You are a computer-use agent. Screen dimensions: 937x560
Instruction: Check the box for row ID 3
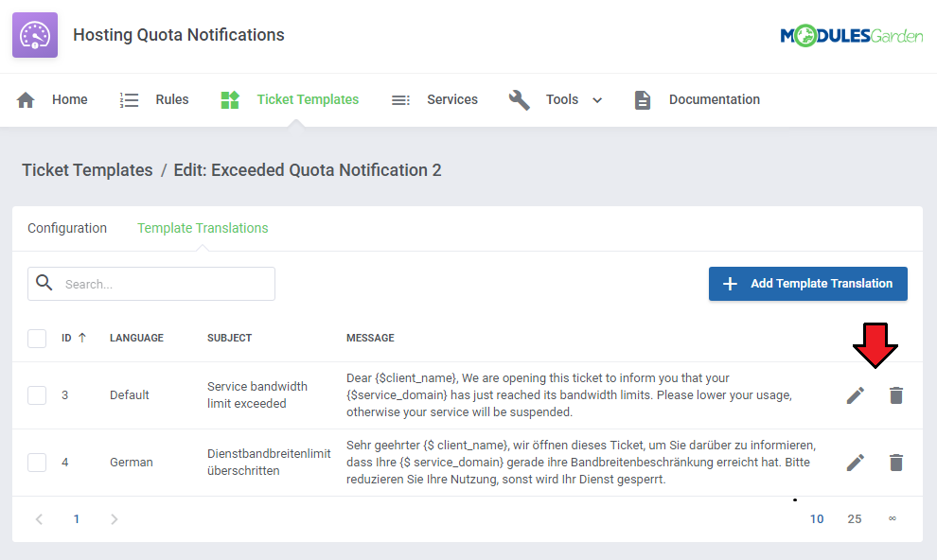(37, 395)
